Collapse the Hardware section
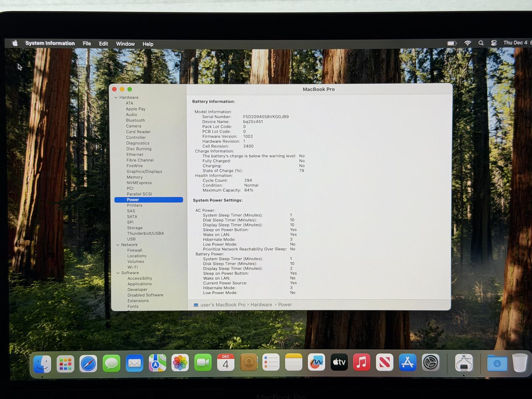The width and height of the screenshot is (532, 399). point(116,98)
